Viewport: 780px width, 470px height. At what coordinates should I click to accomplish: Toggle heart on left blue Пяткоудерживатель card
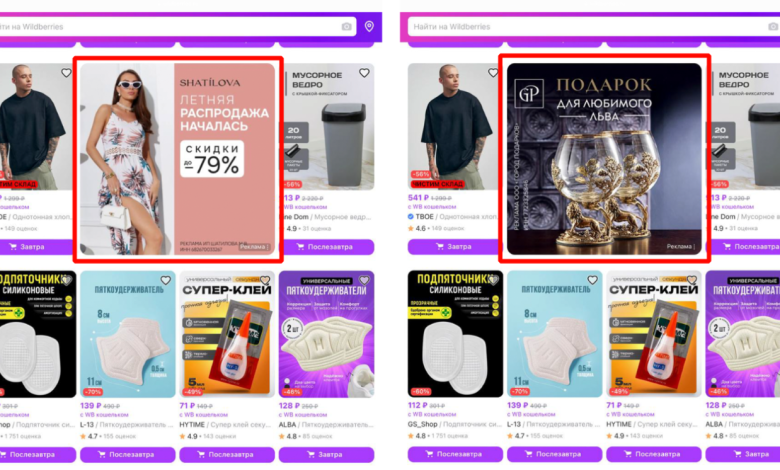click(x=165, y=281)
